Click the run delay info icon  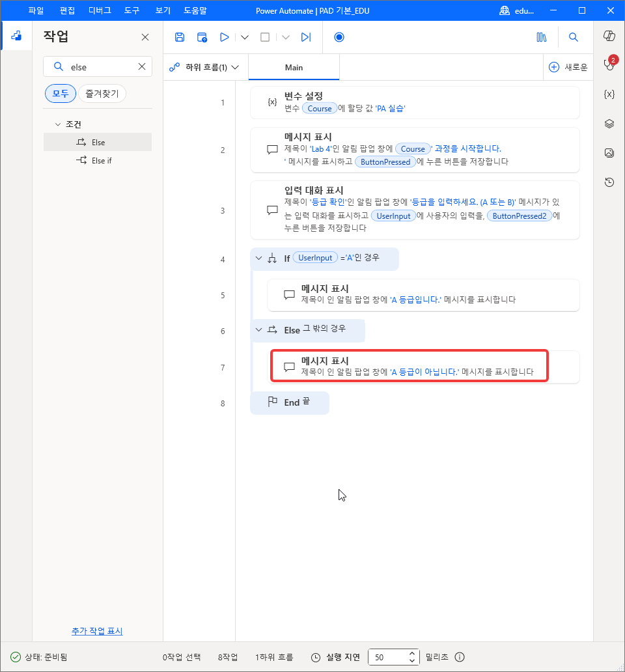460,657
